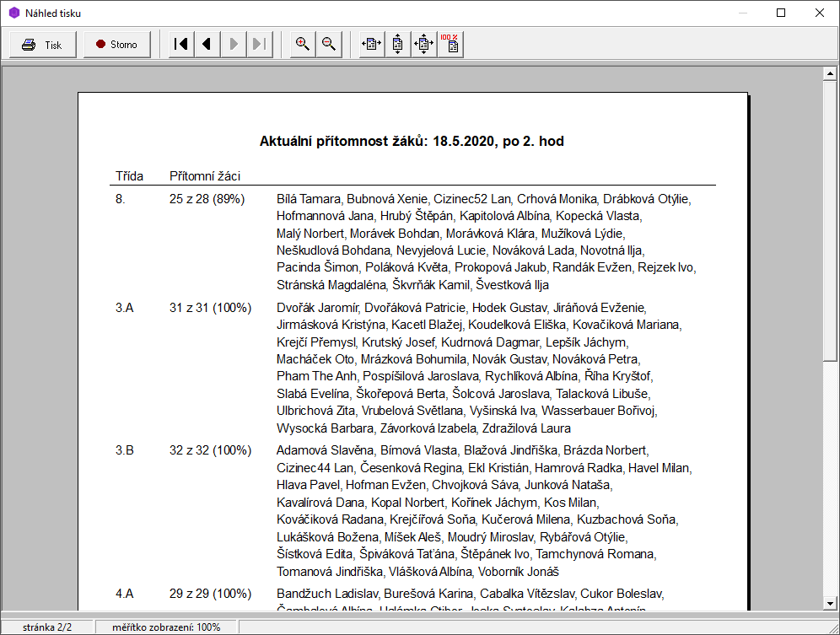Jump to the last page
This screenshot has width=840, height=635.
[259, 45]
